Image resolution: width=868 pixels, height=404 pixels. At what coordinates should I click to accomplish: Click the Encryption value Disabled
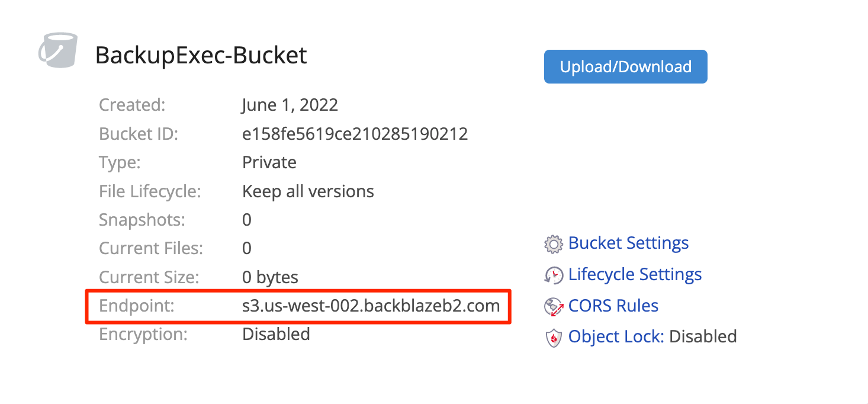pos(277,334)
